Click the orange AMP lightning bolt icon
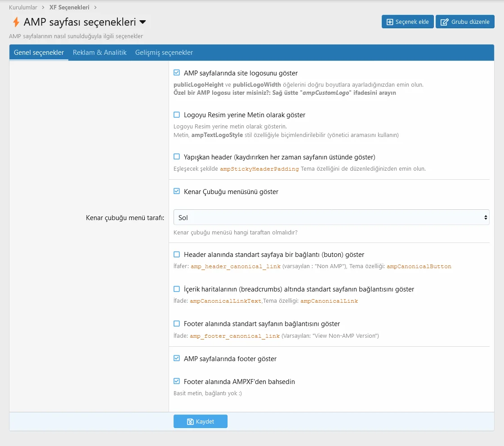This screenshot has height=446, width=504. pos(16,22)
